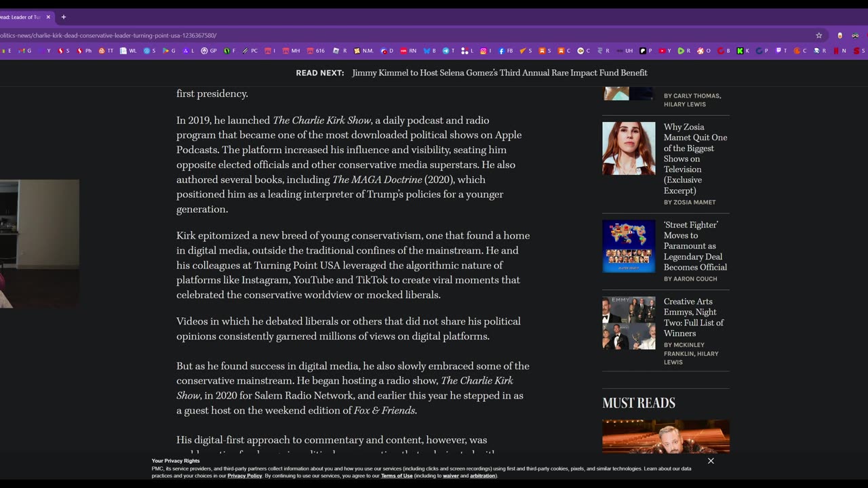
Task: Open the Privacy Policy link
Action: (245, 476)
